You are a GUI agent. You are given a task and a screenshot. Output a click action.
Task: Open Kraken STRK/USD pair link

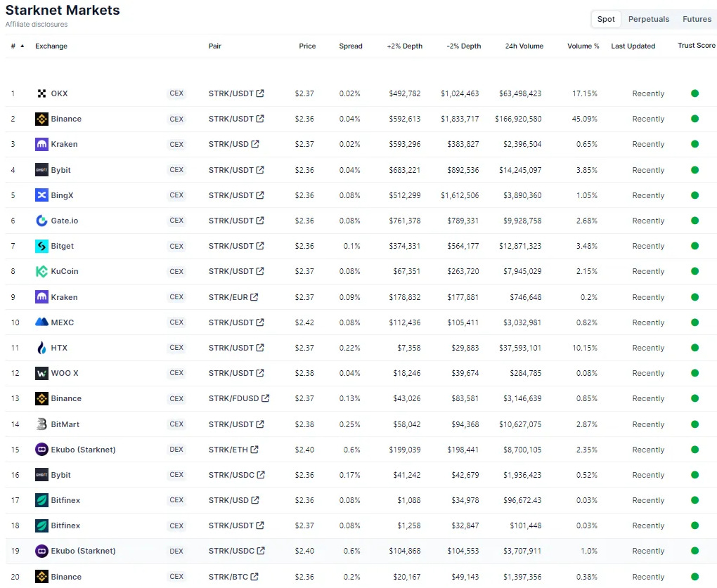tap(228, 145)
